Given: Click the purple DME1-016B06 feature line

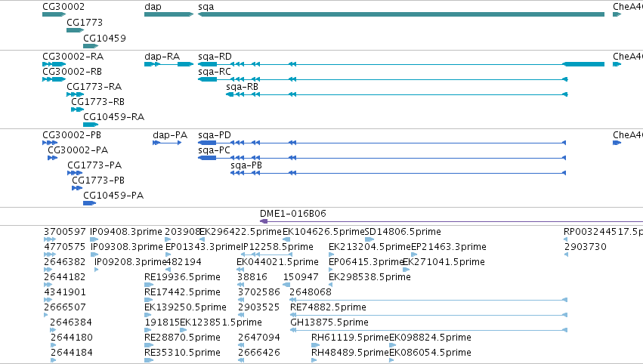Looking at the screenshot, I should click(x=451, y=221).
